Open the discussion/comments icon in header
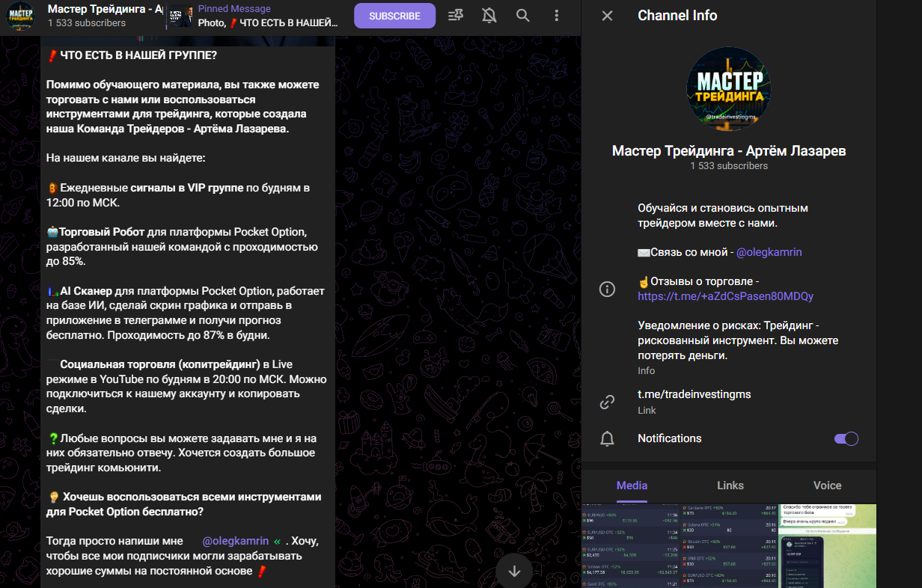The image size is (922, 588). click(x=455, y=16)
